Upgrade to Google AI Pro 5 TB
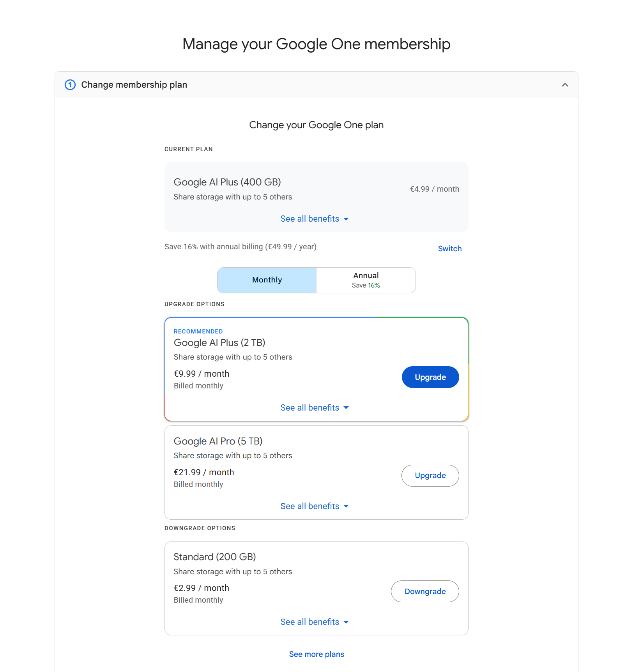The width and height of the screenshot is (619, 672). (430, 476)
